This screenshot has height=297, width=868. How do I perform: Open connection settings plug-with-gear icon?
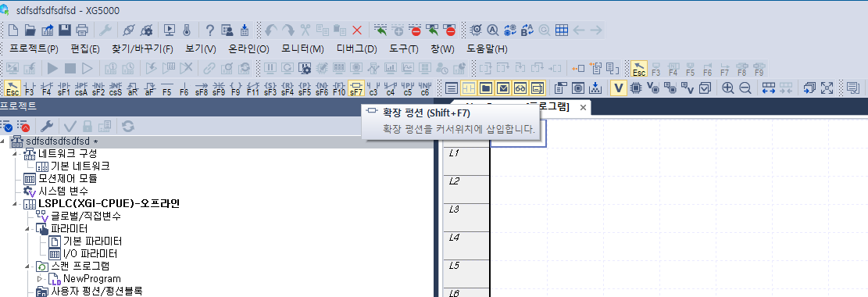pos(146,30)
